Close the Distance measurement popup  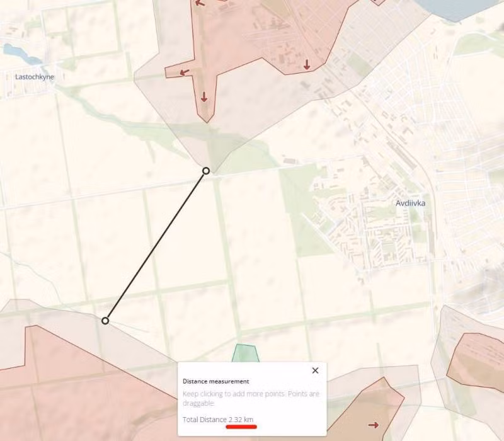pos(316,370)
